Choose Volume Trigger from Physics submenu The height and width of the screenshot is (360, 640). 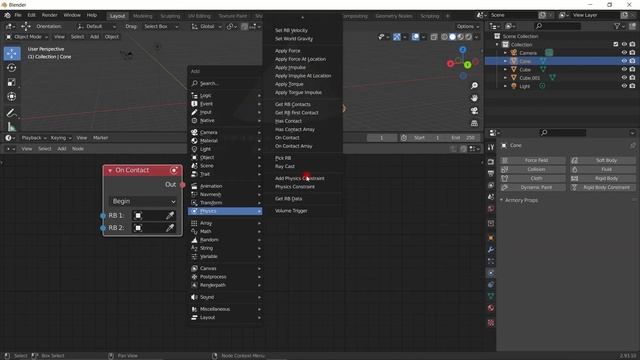click(291, 211)
